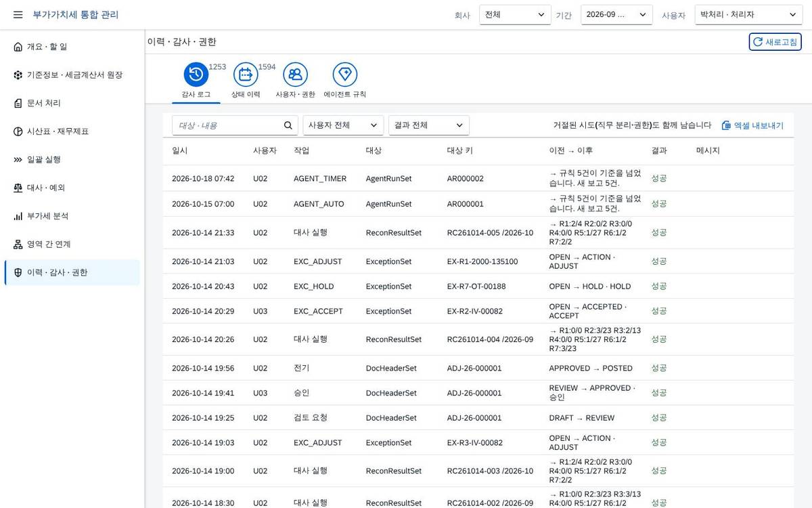
Task: Switch to the 상태 이력 tab label
Action: tap(246, 95)
